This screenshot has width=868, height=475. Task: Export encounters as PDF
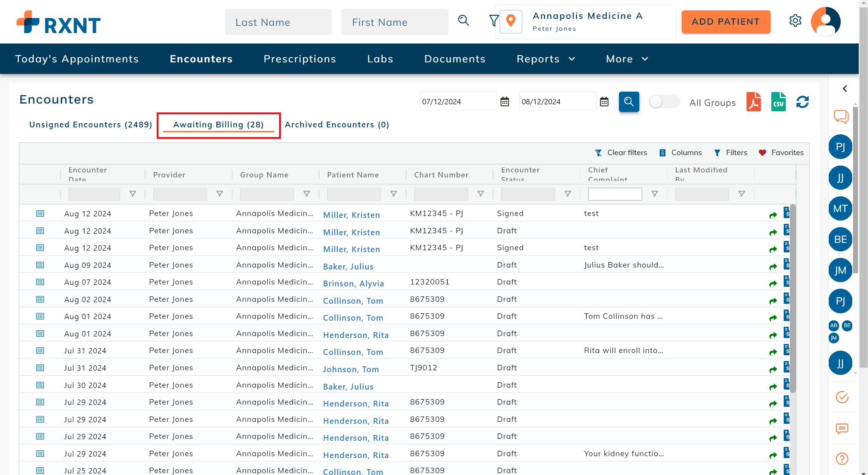click(754, 102)
